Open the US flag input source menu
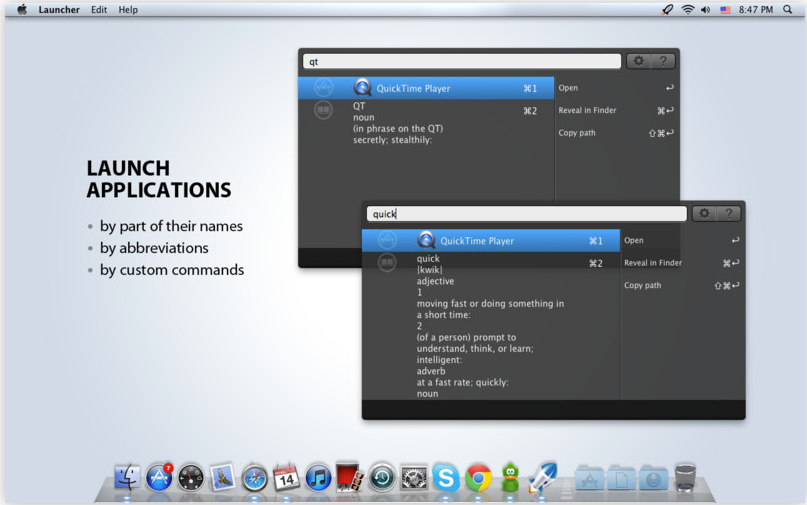Viewport: 807px width, 505px height. point(725,9)
